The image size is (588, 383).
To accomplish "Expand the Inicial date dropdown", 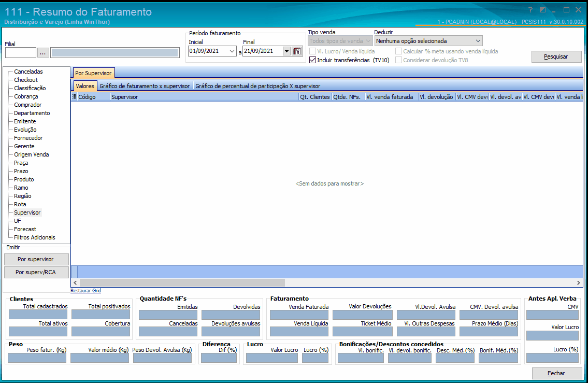I will point(232,51).
